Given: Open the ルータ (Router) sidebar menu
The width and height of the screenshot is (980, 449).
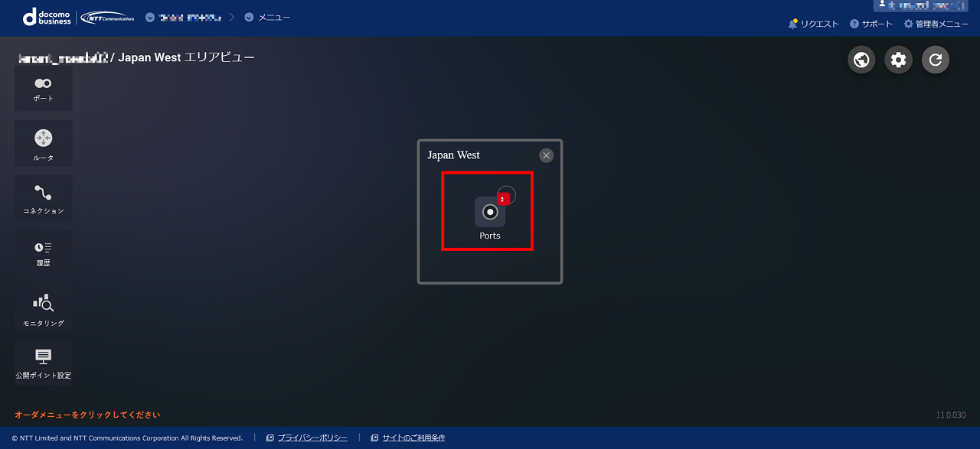Looking at the screenshot, I should 43,144.
